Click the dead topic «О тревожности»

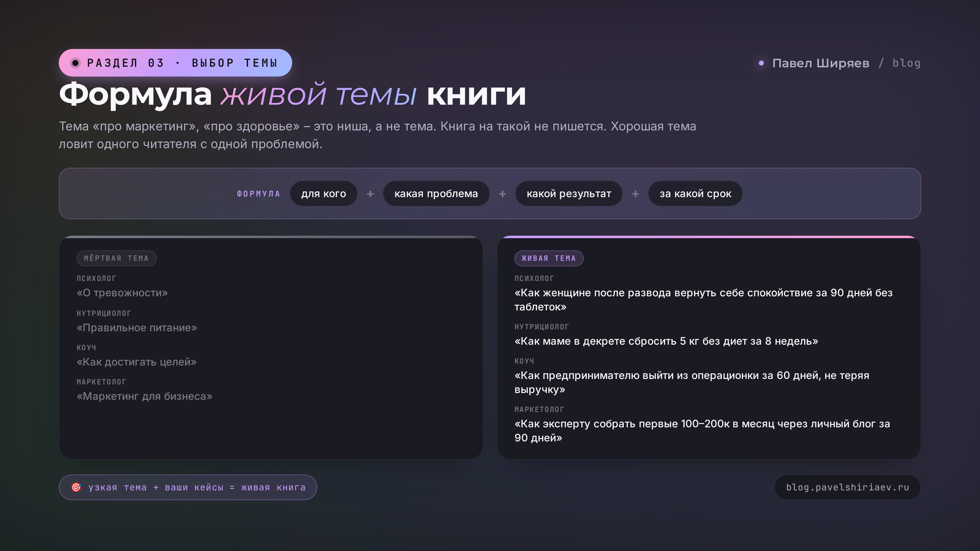coord(122,293)
